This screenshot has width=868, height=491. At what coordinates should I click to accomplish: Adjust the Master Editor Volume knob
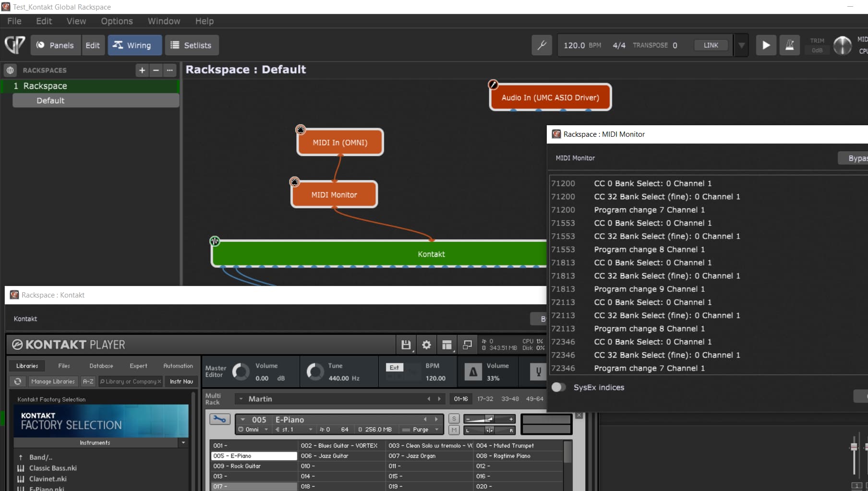pyautogui.click(x=241, y=371)
